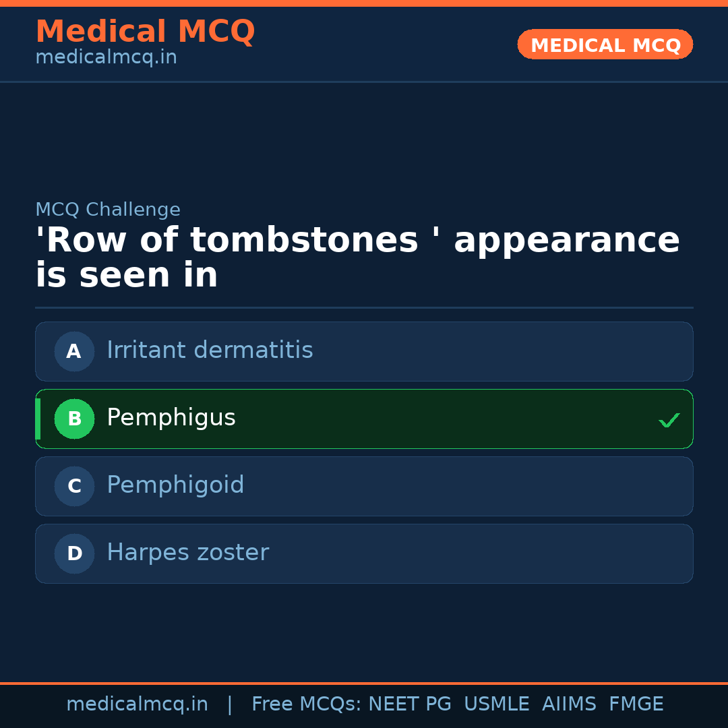Viewport: 728px width, 728px height.
Task: Click the green letter B circle
Action: (74, 419)
